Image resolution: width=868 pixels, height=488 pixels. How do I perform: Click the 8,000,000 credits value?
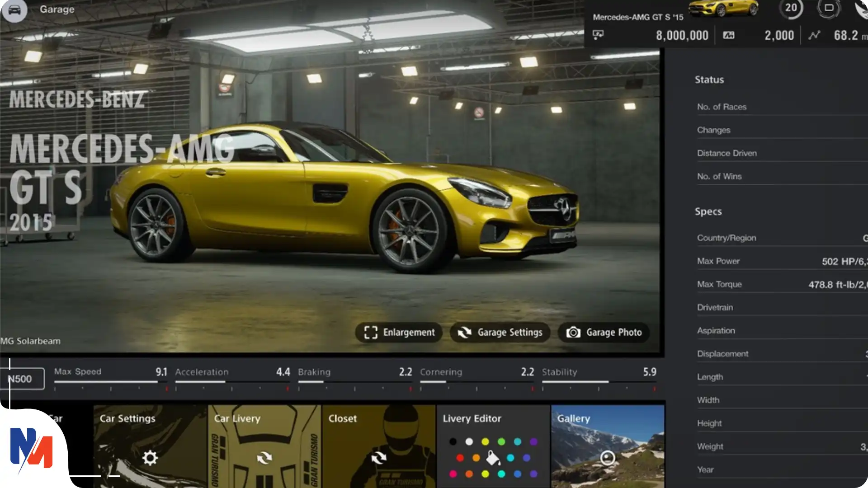[682, 35]
